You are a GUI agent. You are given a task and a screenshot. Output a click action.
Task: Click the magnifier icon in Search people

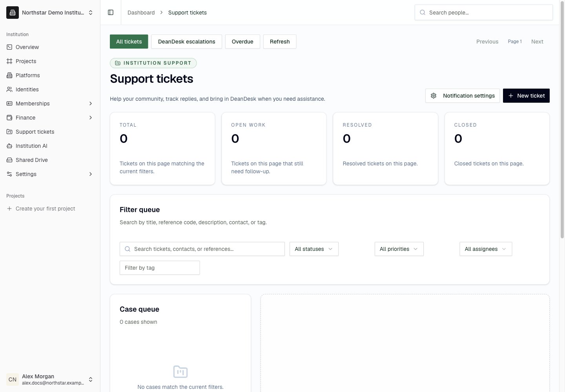(423, 13)
